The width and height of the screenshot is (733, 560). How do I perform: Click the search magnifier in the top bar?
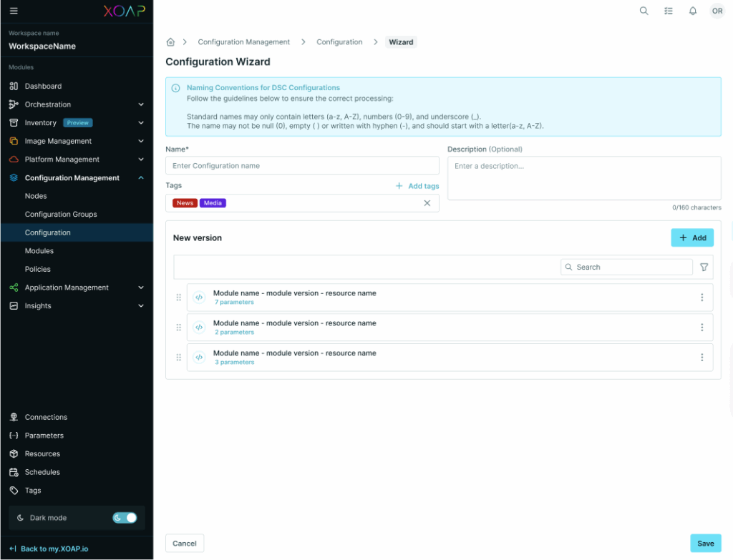[644, 11]
